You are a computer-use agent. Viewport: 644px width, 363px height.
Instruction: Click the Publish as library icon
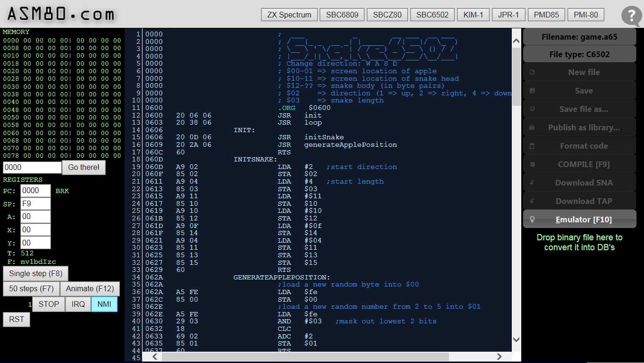[532, 127]
